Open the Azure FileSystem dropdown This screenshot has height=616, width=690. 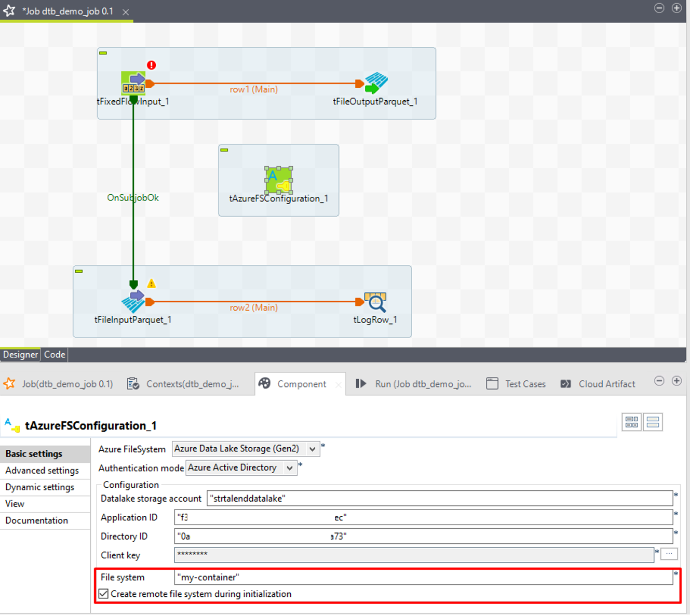pos(312,449)
